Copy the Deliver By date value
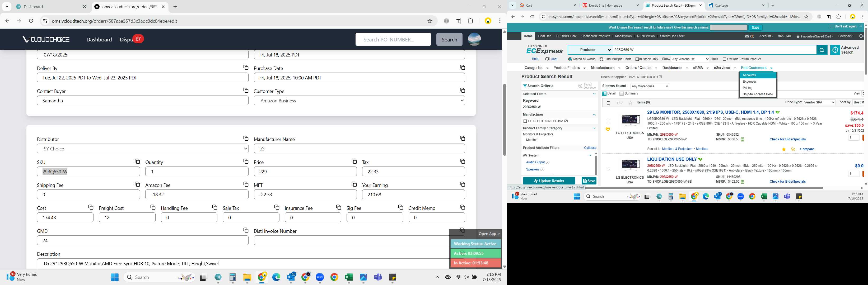 pyautogui.click(x=246, y=67)
